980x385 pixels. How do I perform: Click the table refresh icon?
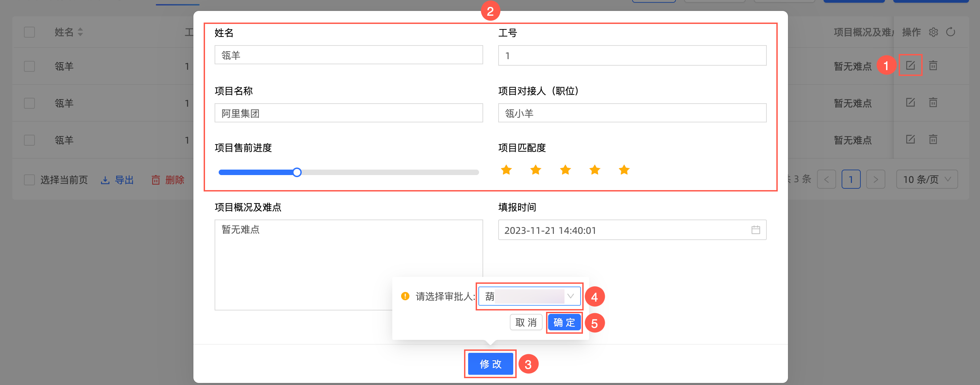click(950, 32)
